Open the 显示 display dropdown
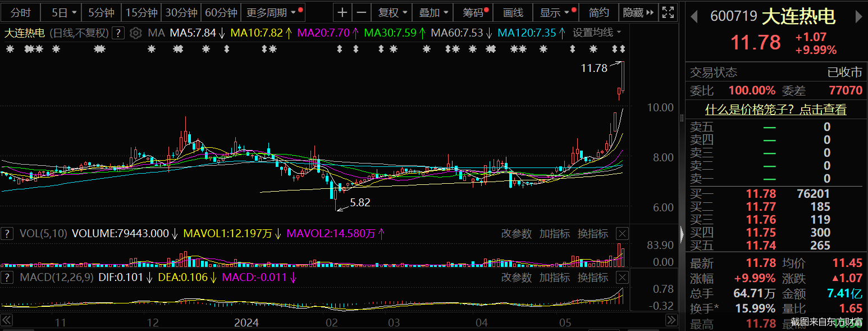 [555, 12]
